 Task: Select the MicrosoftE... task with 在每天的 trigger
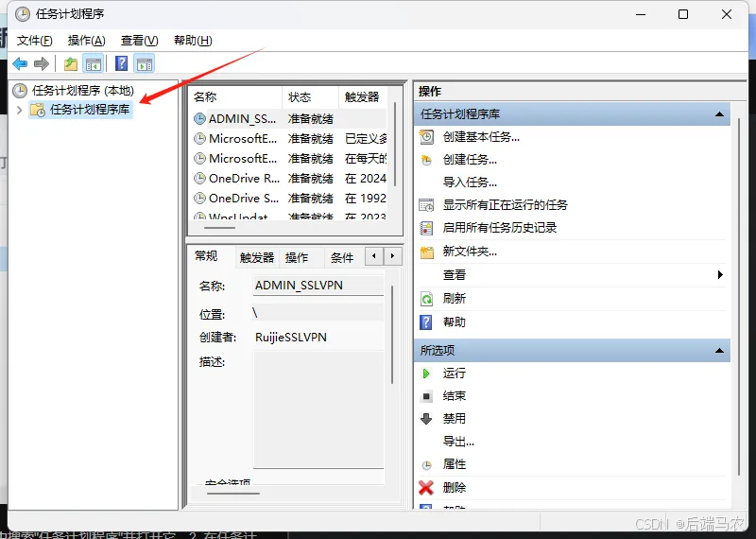point(289,159)
